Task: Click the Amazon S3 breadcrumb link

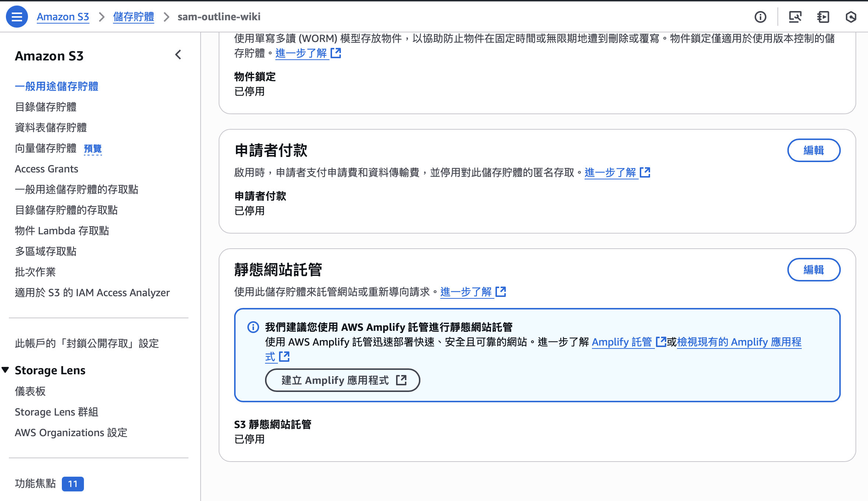Action: (x=63, y=17)
